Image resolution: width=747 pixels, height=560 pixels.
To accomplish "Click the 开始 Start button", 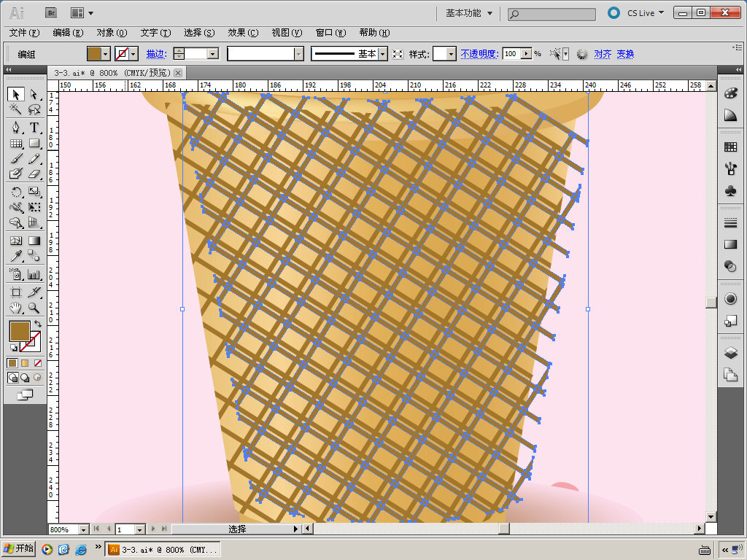I will tap(18, 548).
